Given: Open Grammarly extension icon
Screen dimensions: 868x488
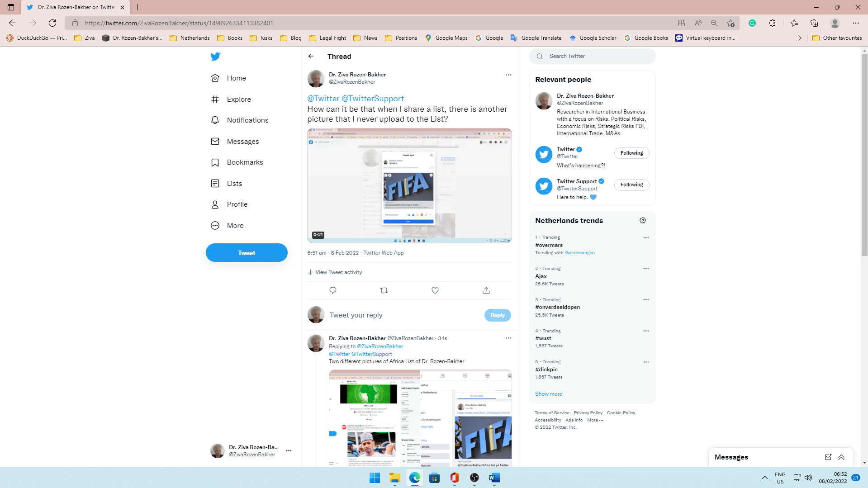Looking at the screenshot, I should click(x=752, y=23).
